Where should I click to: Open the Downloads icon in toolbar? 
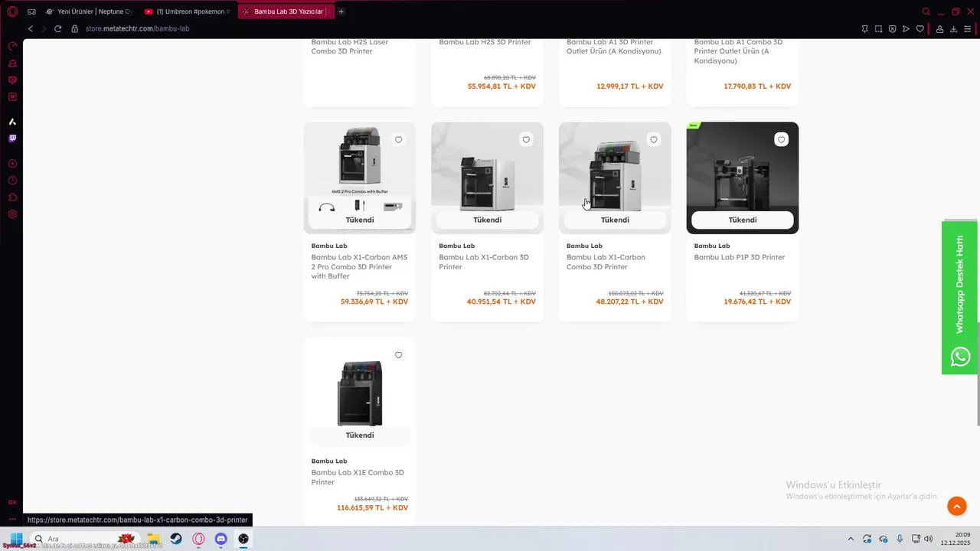coord(953,28)
